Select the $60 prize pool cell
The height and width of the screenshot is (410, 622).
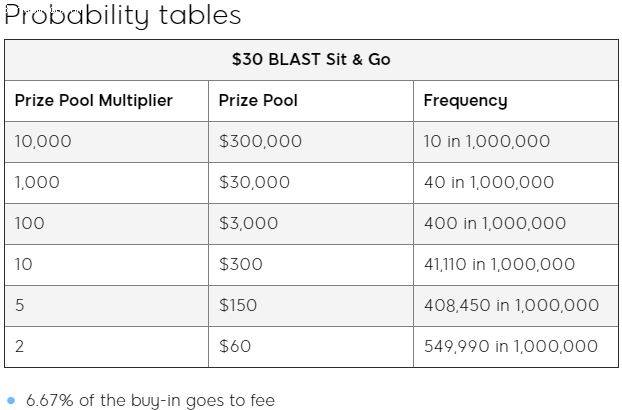click(x=235, y=346)
